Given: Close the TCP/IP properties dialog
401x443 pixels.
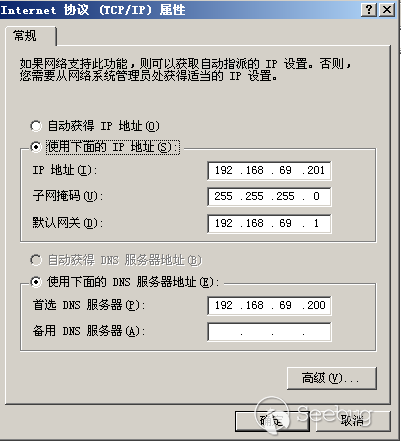Looking at the screenshot, I should click(x=387, y=10).
